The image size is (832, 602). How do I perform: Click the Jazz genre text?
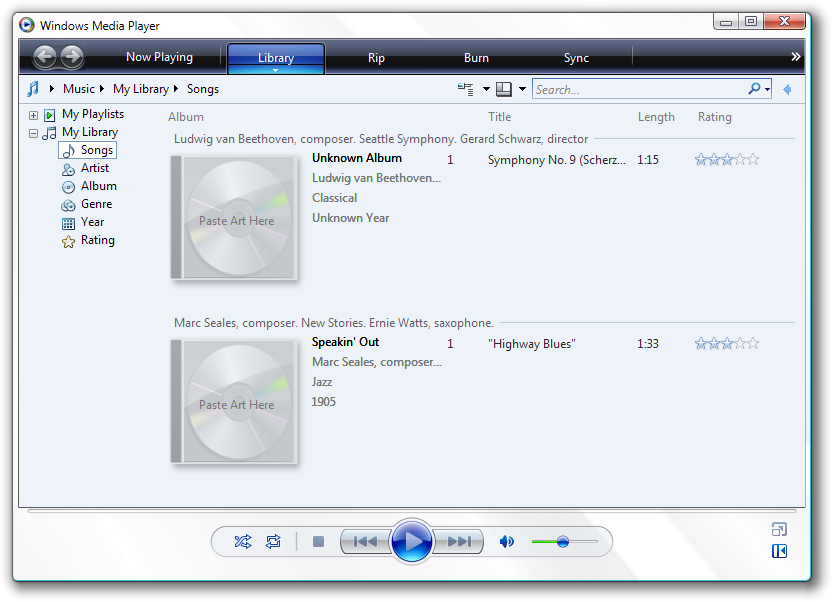click(322, 382)
